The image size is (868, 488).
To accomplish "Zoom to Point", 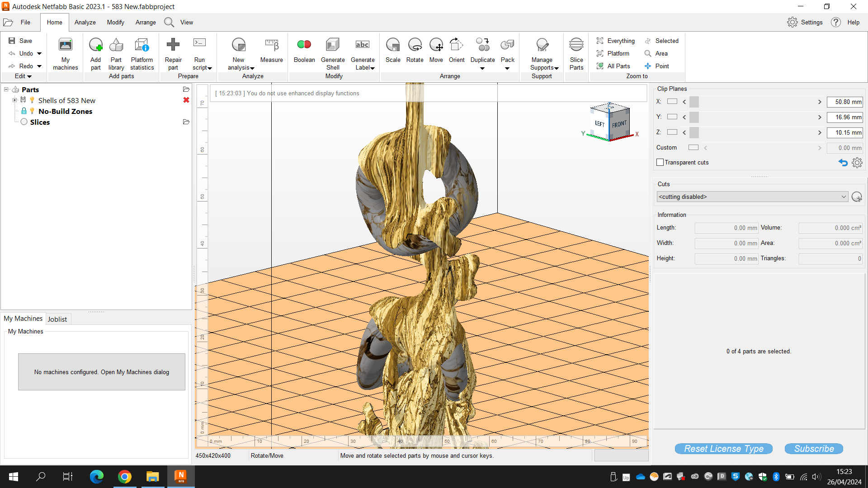I will [x=656, y=66].
